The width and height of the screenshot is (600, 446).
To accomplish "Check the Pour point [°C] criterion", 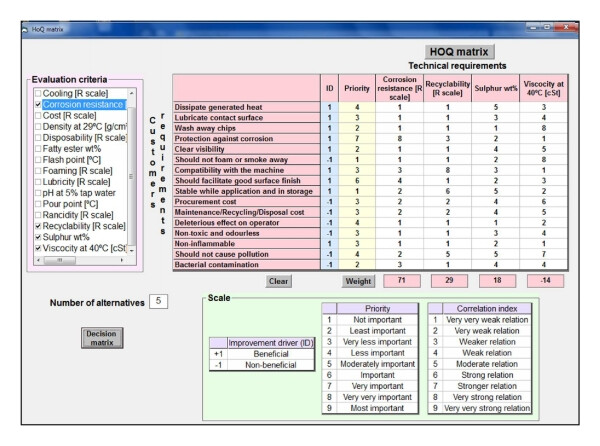I will tap(38, 204).
